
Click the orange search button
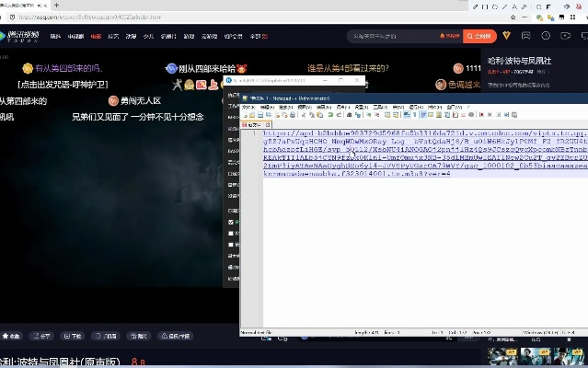[479, 36]
